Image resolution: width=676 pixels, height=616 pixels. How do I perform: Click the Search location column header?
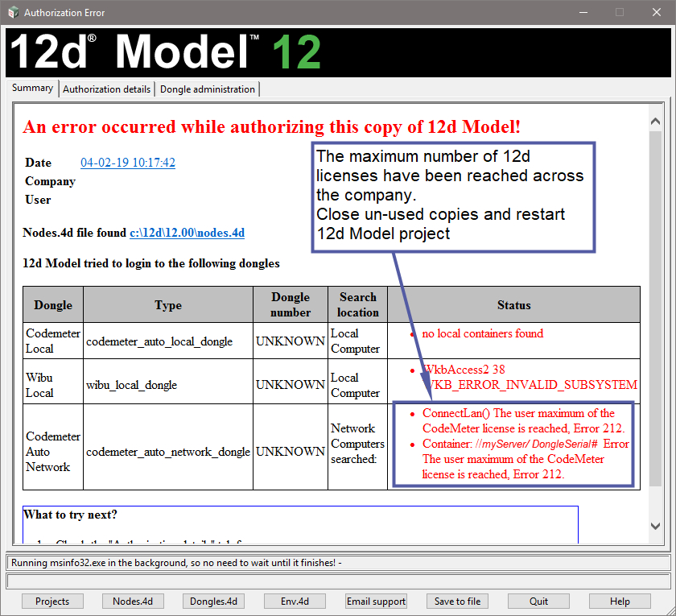358,304
